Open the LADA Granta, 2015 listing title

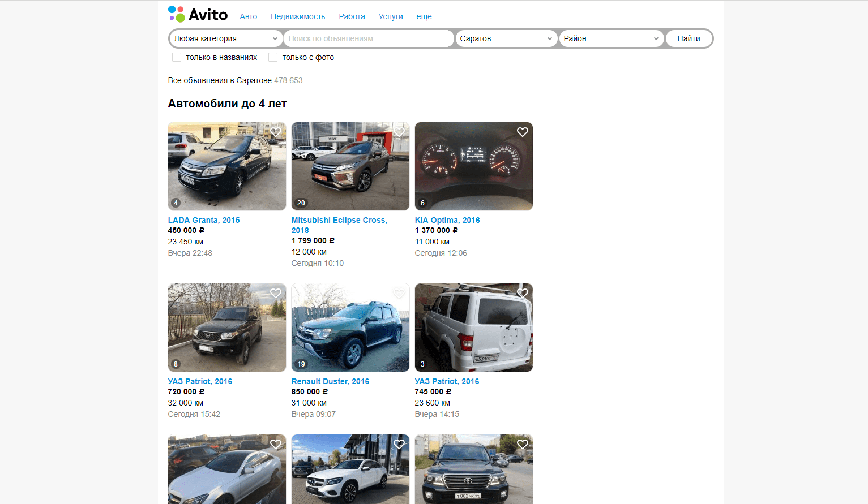click(x=204, y=220)
